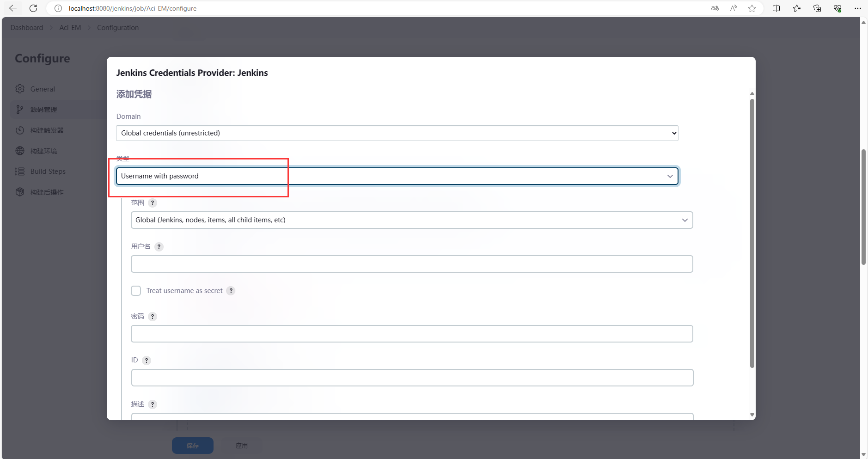Click the page vertical scrollbar thumb
Image resolution: width=868 pixels, height=459 pixels.
(x=863, y=207)
